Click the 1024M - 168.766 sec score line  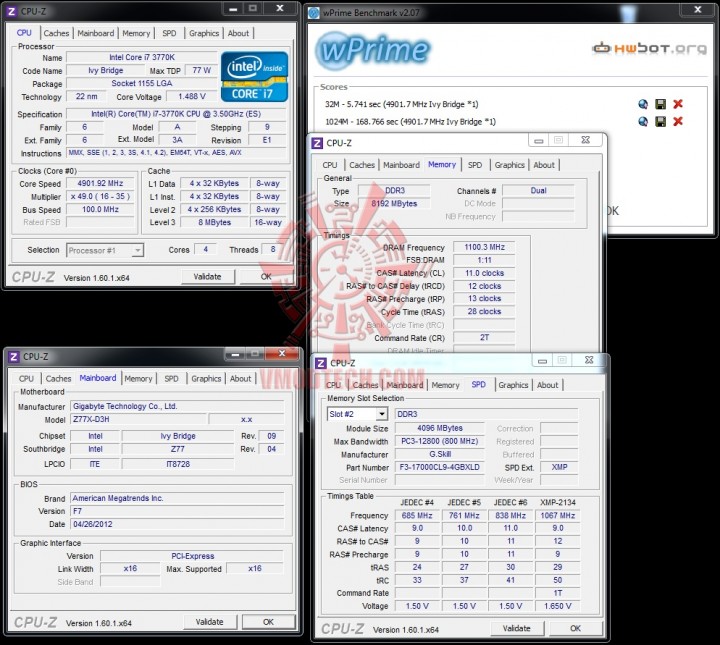[x=410, y=122]
